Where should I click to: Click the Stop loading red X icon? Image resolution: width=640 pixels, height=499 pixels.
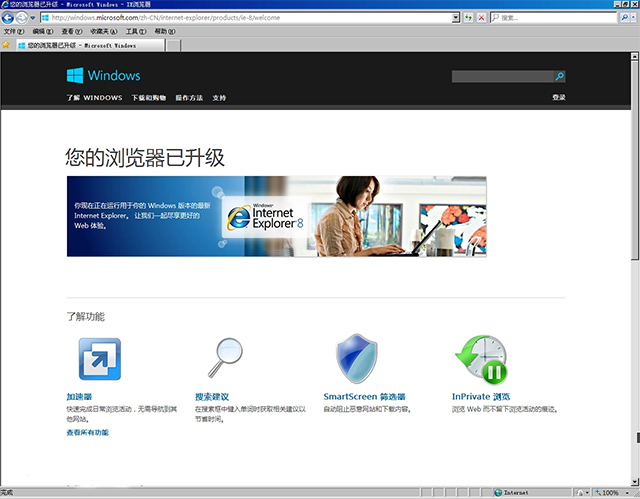pyautogui.click(x=482, y=18)
